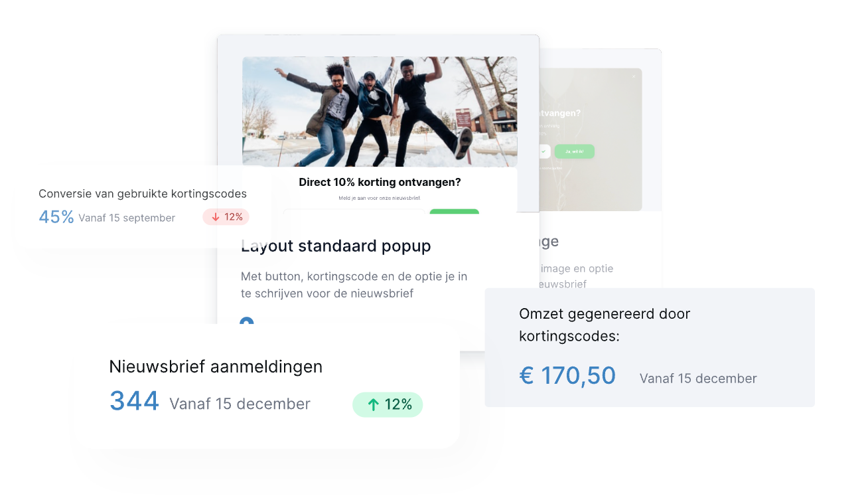
Task: Click the green checkmark in the faded popup
Action: pyautogui.click(x=543, y=151)
